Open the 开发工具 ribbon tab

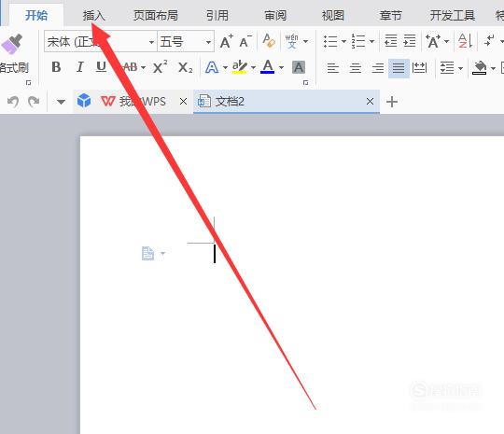point(453,15)
